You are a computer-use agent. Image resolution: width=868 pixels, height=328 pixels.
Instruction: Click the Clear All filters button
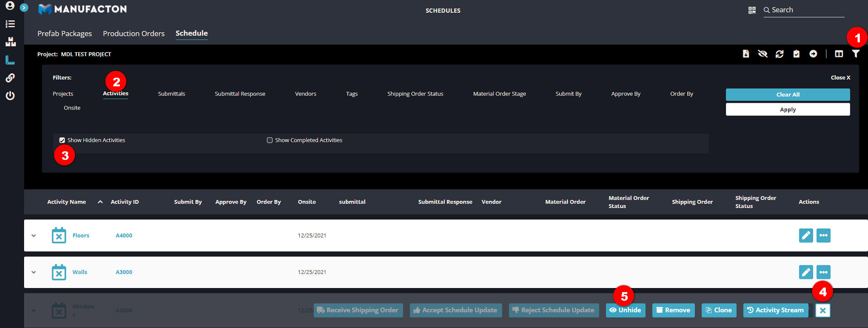(x=787, y=94)
